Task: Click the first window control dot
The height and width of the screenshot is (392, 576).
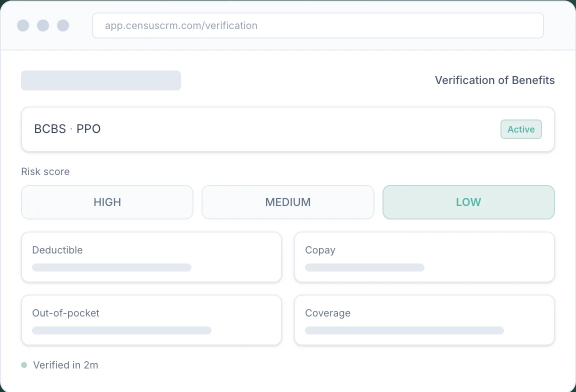Action: pyautogui.click(x=23, y=25)
